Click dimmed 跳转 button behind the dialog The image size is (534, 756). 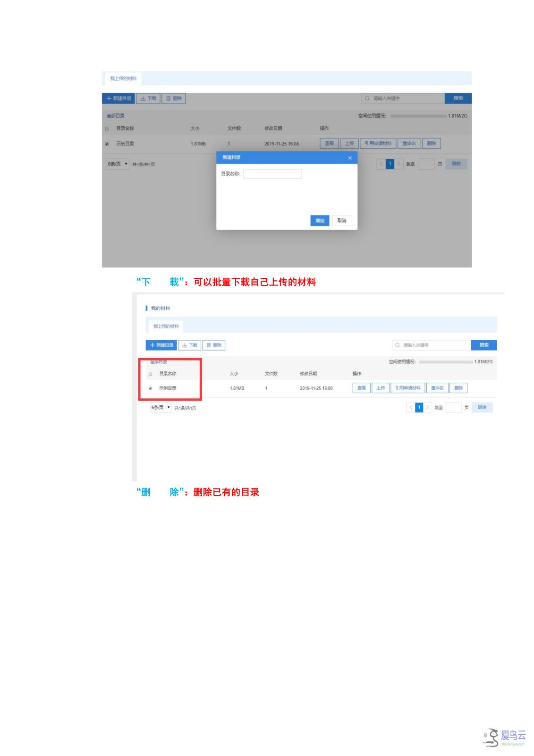point(456,164)
